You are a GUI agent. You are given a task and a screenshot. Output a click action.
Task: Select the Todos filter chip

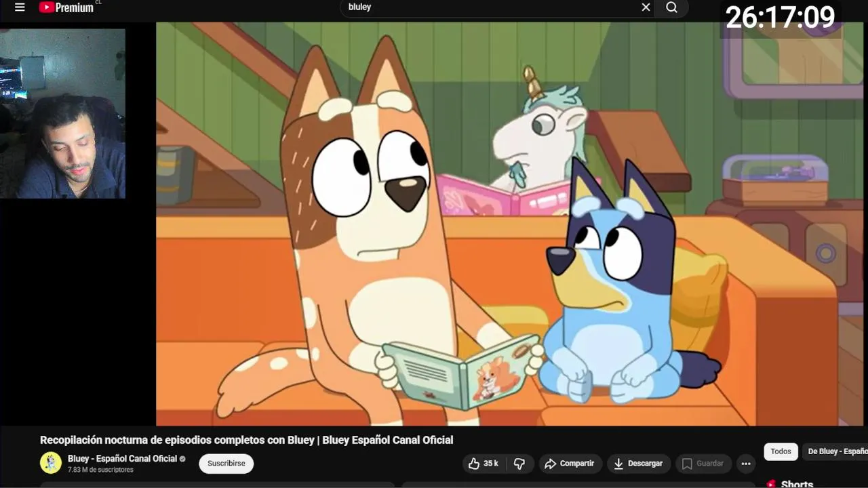[x=781, y=451]
